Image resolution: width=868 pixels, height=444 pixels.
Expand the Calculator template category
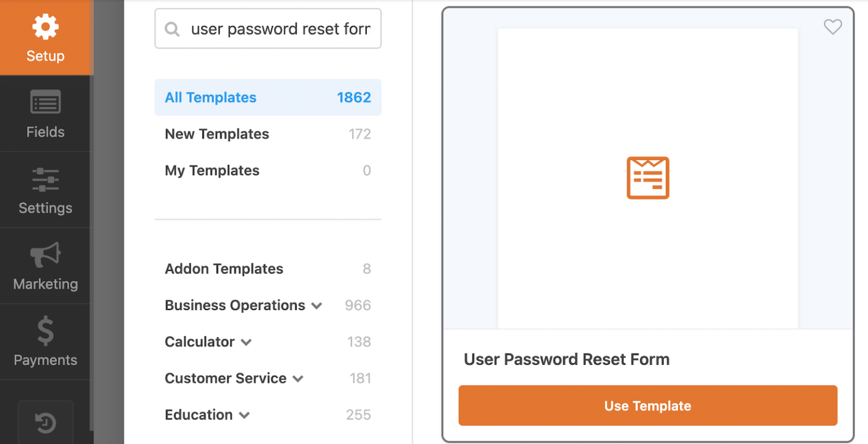point(246,342)
